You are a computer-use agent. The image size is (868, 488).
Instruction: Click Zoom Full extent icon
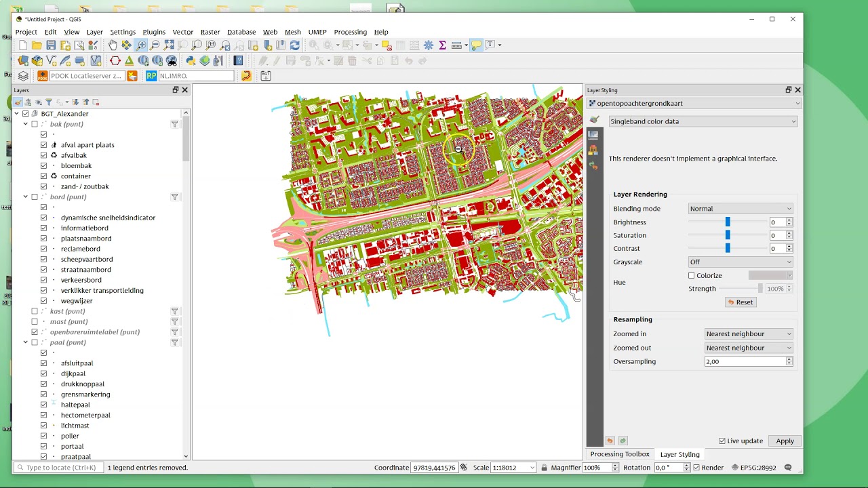[169, 45]
